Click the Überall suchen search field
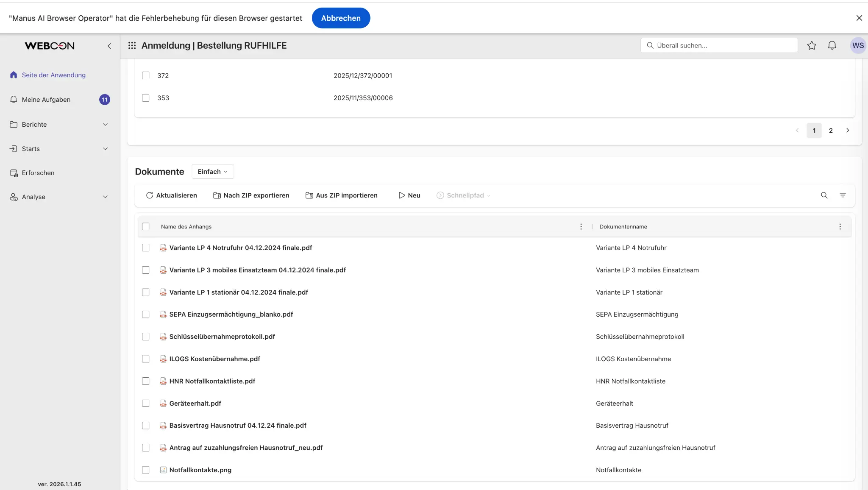This screenshot has height=490, width=868. [719, 45]
